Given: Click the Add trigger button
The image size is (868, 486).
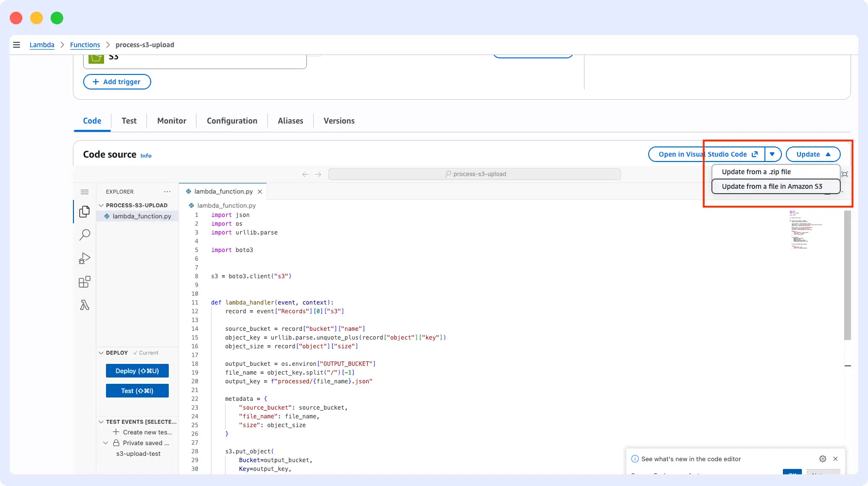Looking at the screenshot, I should (x=117, y=82).
